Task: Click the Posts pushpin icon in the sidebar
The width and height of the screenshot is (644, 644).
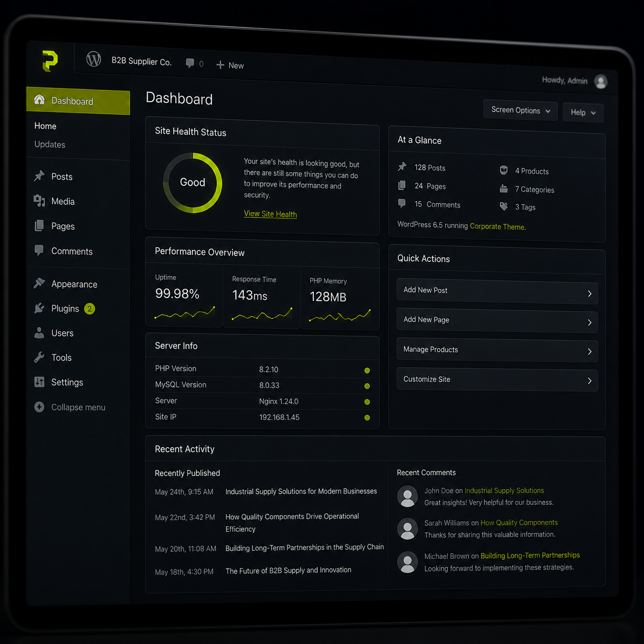Action: (40, 176)
